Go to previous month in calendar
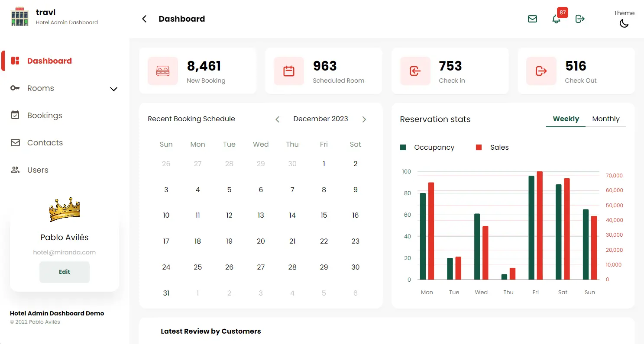The height and width of the screenshot is (344, 644). (x=278, y=119)
